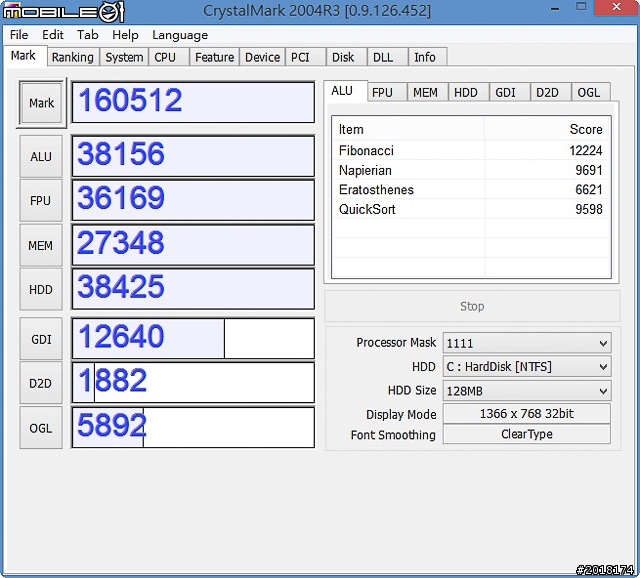Image resolution: width=640 pixels, height=578 pixels.
Task: Close the CrystalMark window
Action: pos(617,7)
